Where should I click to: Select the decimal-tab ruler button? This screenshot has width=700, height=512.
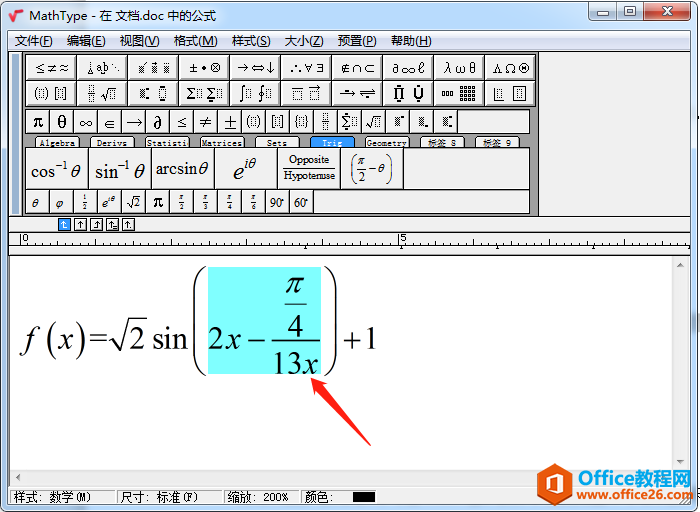tap(129, 225)
